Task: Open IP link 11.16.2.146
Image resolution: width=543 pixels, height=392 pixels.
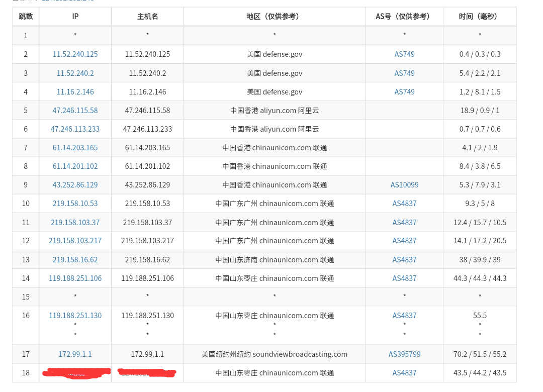Action: pos(75,92)
